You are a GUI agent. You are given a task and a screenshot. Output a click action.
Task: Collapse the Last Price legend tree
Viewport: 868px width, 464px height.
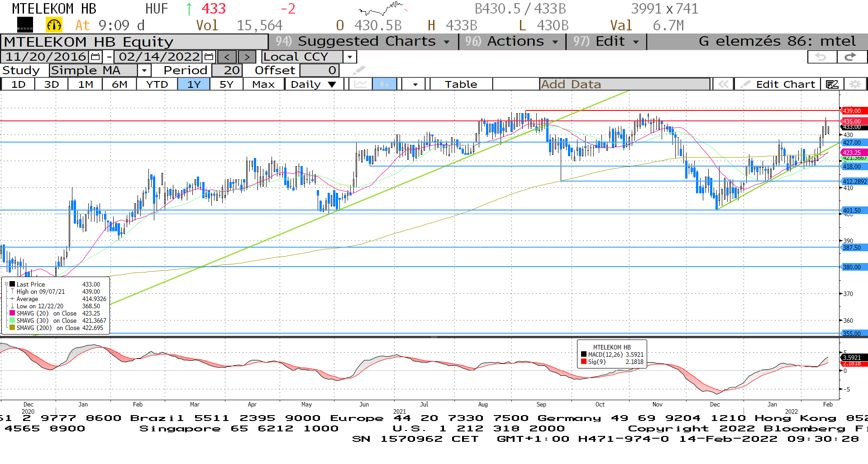click(6, 284)
